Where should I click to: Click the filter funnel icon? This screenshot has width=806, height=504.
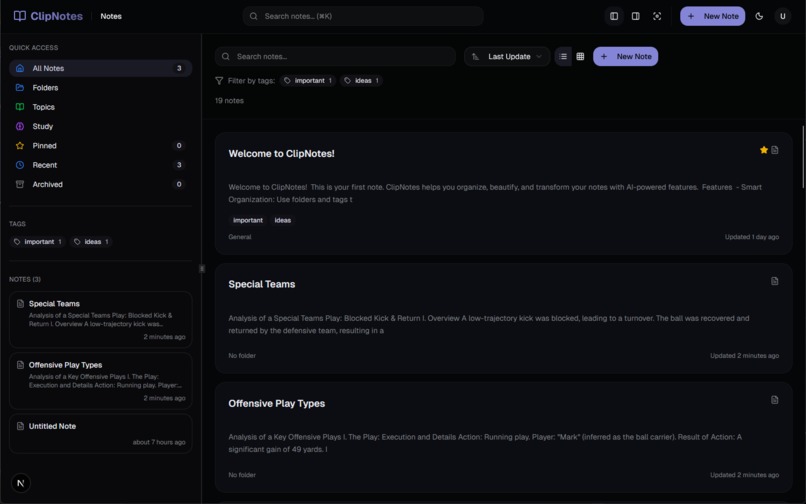coord(219,81)
